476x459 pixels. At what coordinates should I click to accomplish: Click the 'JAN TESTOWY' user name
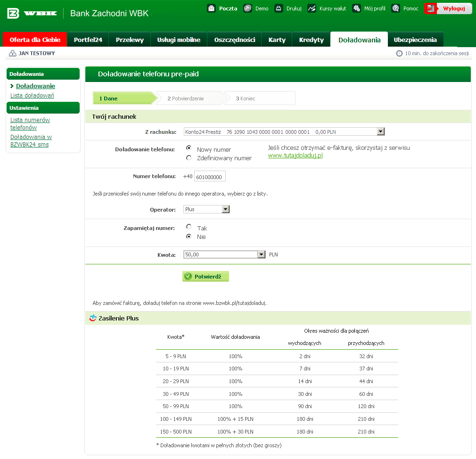click(x=37, y=53)
